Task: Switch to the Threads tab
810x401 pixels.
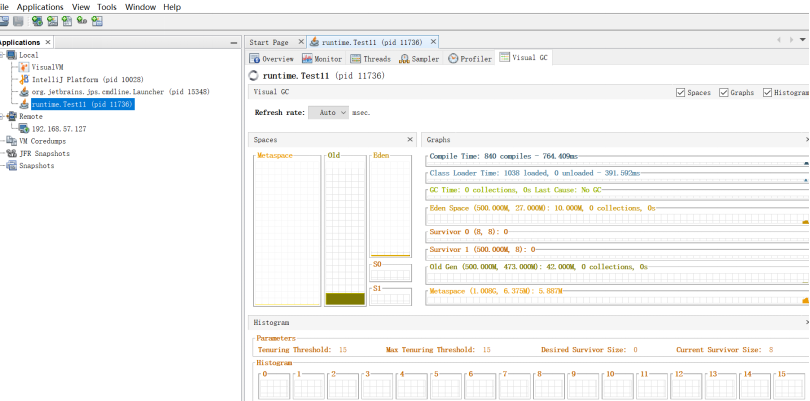Action: click(x=371, y=58)
